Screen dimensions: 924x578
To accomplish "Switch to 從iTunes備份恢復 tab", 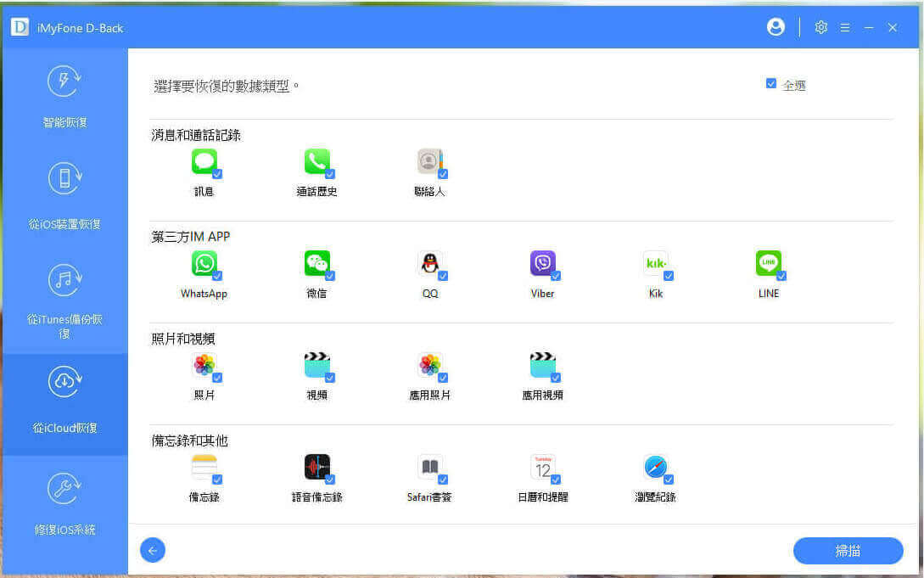I will [x=64, y=301].
